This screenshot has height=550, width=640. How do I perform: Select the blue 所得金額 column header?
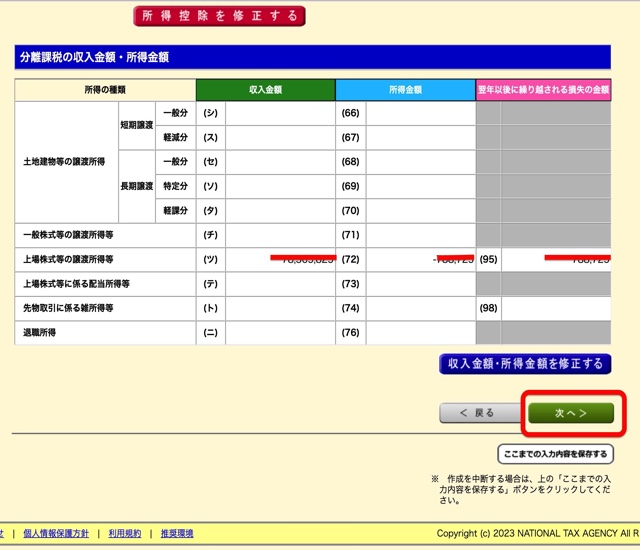pyautogui.click(x=405, y=90)
